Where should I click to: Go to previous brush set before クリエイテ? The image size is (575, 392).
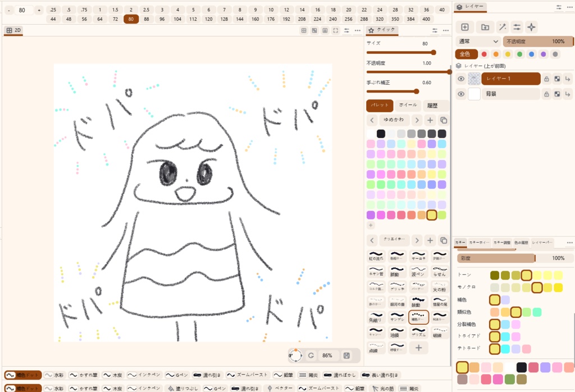coord(372,240)
